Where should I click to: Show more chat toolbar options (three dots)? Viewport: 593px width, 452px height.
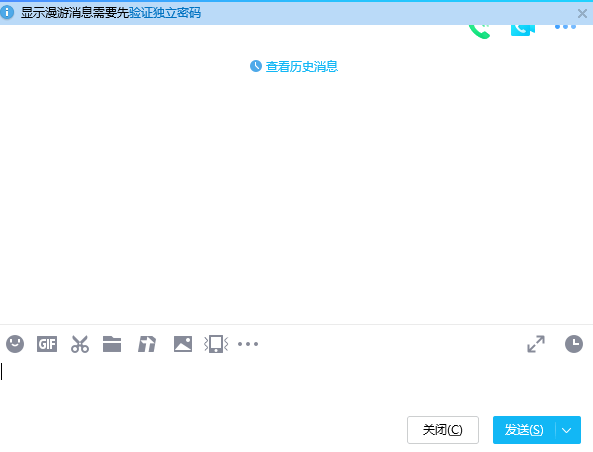coord(248,344)
